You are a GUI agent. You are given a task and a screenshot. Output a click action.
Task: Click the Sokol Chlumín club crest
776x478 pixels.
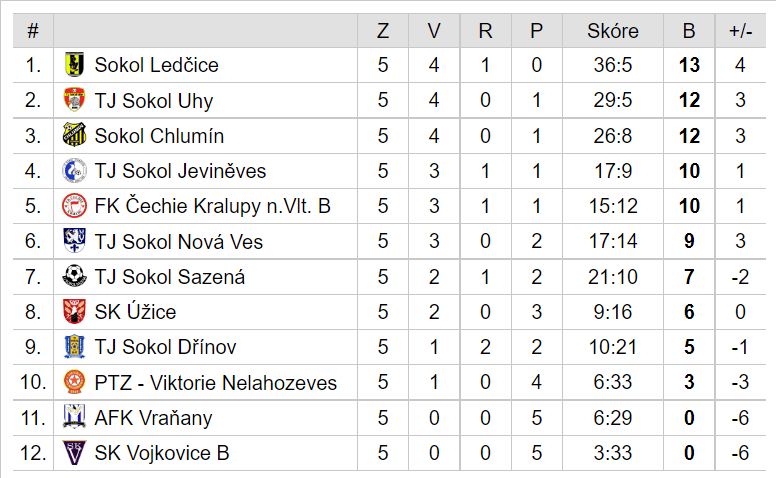[74, 135]
